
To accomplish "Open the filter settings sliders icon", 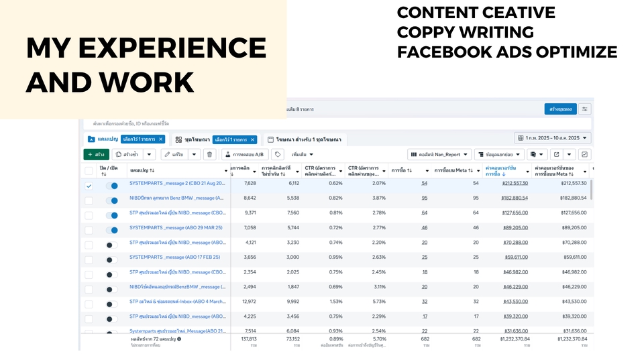I will [x=585, y=109].
